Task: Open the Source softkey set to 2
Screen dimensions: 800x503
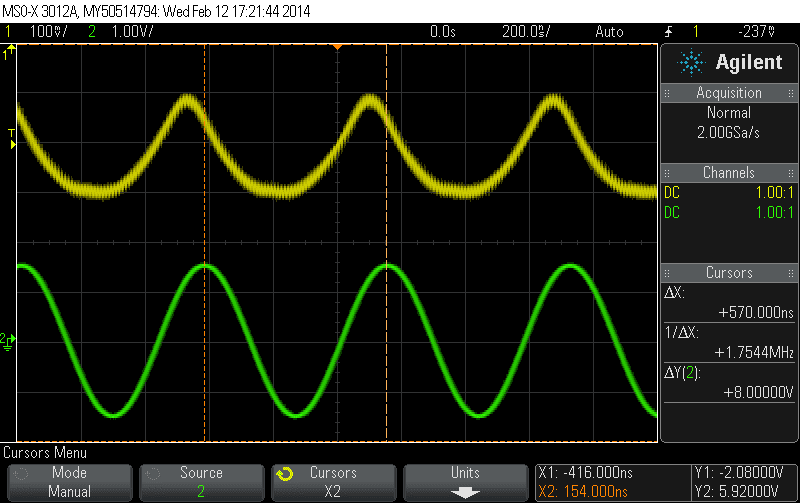Action: click(x=201, y=482)
